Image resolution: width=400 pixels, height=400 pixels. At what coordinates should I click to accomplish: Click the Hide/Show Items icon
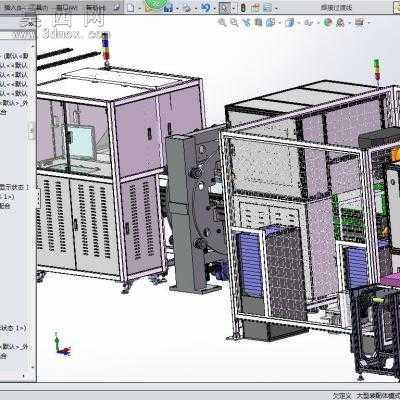(x=309, y=22)
